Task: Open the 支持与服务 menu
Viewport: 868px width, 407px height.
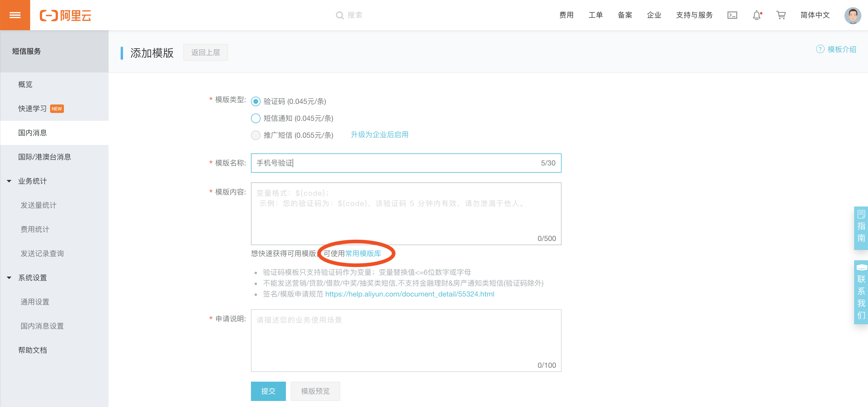Action: (x=694, y=15)
